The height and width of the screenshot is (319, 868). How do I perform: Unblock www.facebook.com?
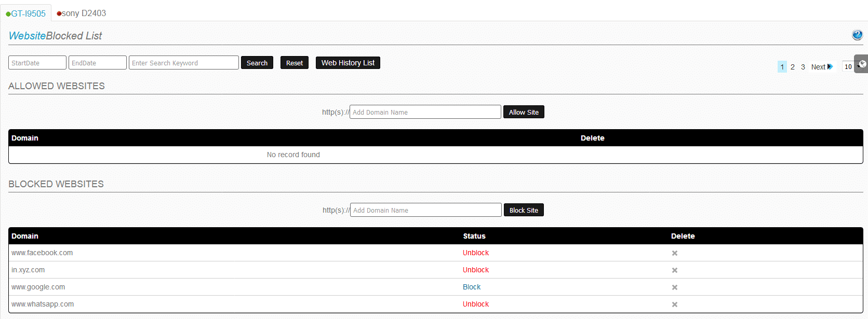click(x=476, y=253)
